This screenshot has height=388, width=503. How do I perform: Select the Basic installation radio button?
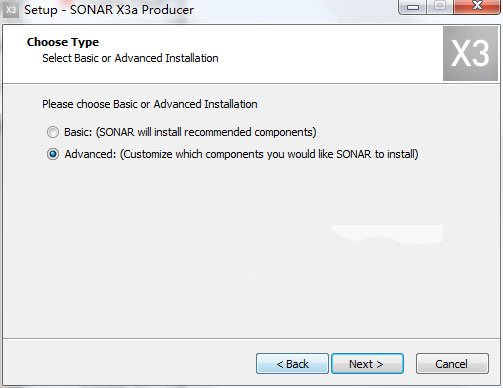click(53, 132)
